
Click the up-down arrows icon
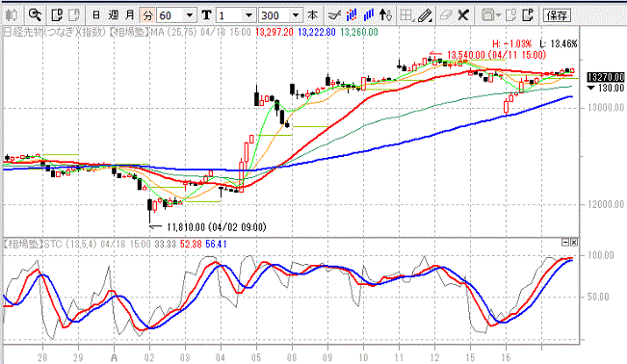[x=385, y=15]
